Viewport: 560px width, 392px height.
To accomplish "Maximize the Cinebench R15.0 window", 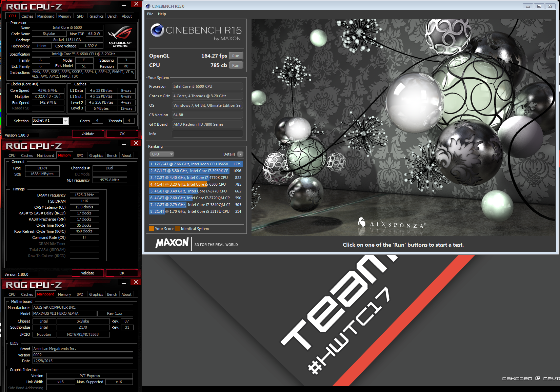I will pyautogui.click(x=539, y=6).
